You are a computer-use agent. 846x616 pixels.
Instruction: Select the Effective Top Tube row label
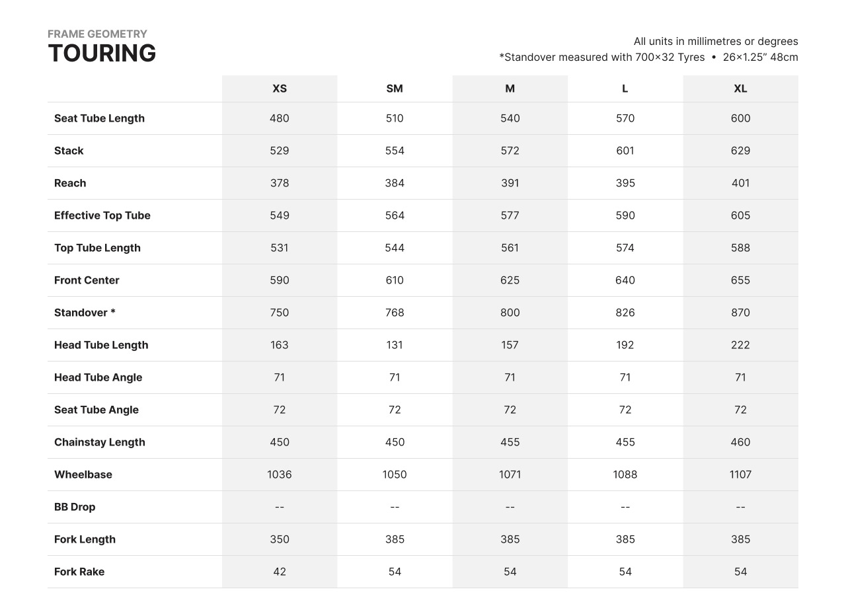click(102, 215)
